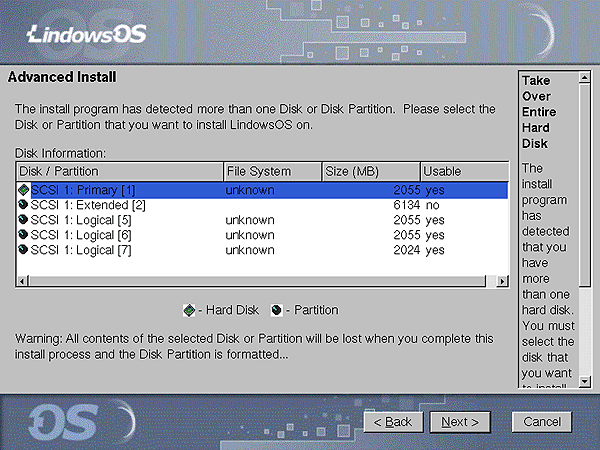Click left arrow of disk list scrollbar
The height and width of the screenshot is (450, 600).
(x=22, y=281)
